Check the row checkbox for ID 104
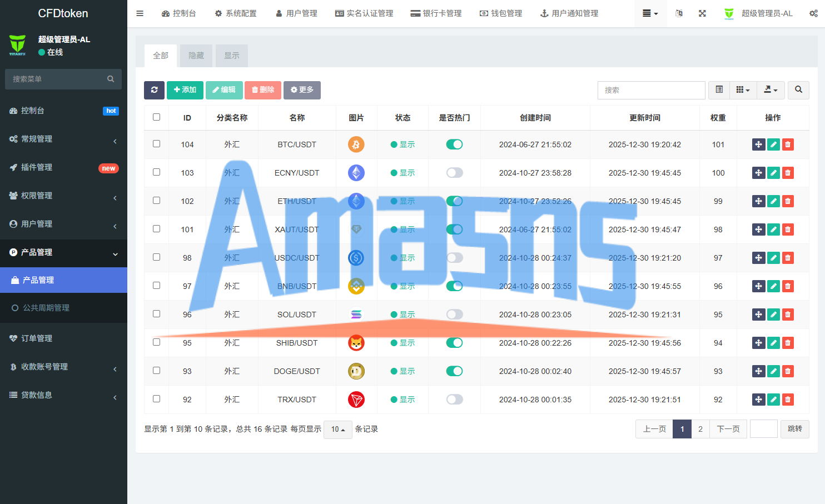This screenshot has height=504, width=825. pos(156,144)
